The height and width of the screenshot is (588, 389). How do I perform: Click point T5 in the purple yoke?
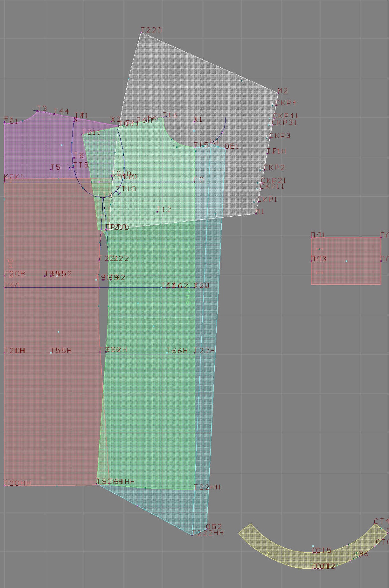pos(51,169)
